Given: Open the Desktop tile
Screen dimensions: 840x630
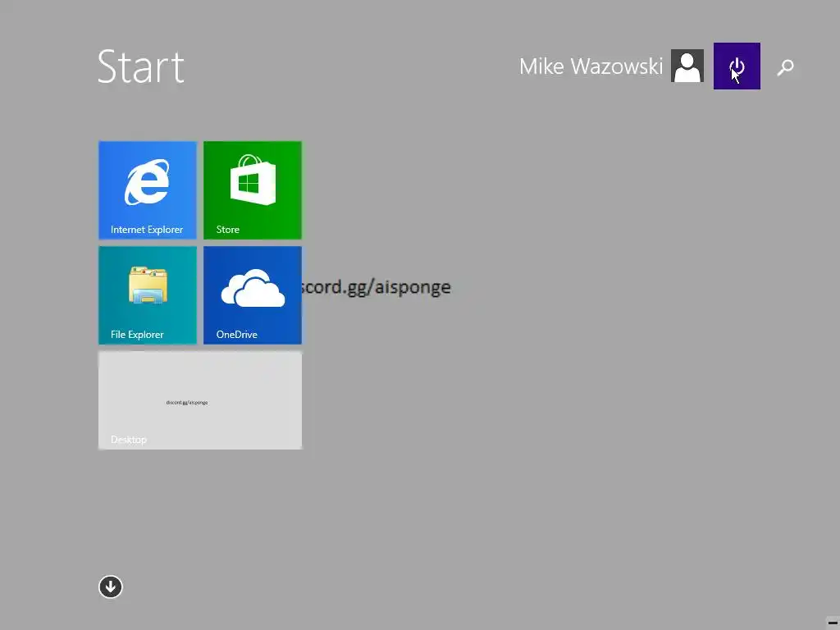Looking at the screenshot, I should pos(200,400).
